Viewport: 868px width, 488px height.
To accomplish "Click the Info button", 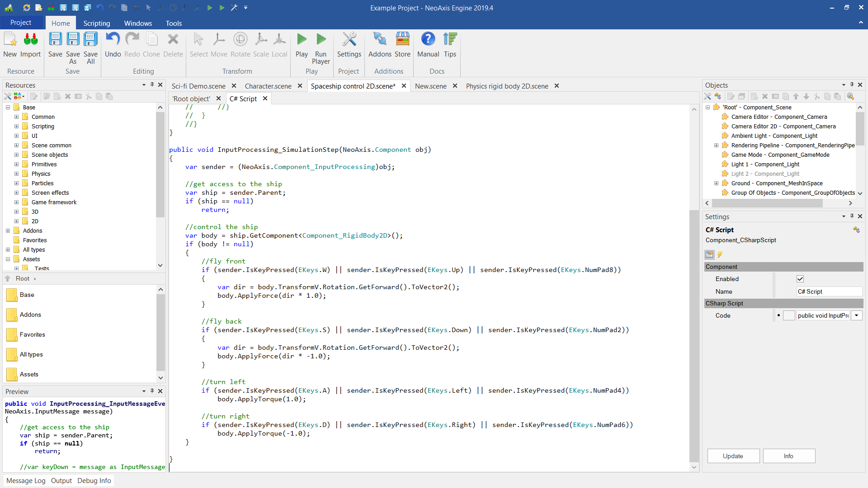I will pos(788,456).
